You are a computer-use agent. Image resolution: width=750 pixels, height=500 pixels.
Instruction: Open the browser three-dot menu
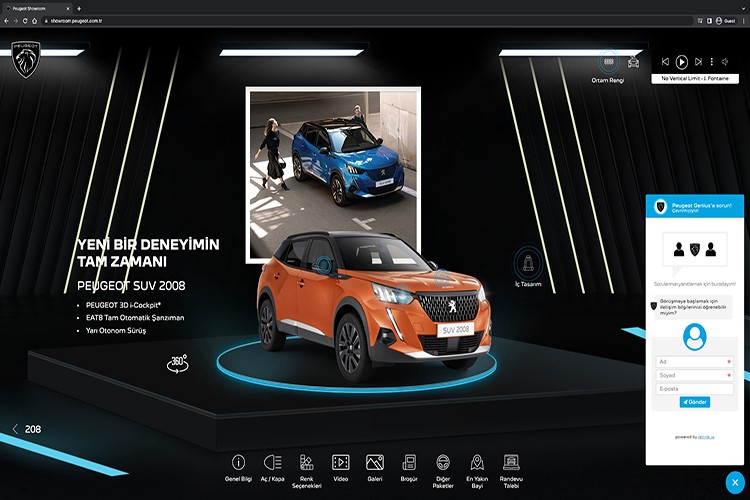click(744, 21)
